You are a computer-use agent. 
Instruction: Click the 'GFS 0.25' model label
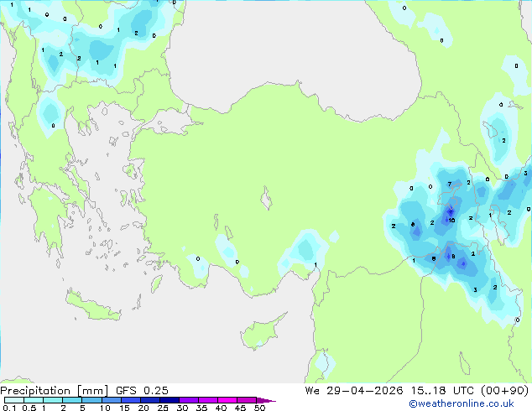142,391
